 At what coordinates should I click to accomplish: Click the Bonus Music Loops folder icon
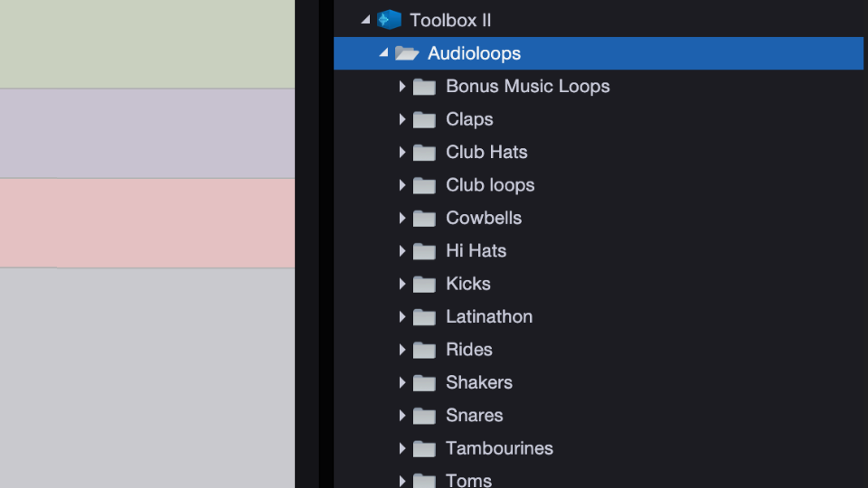coord(424,87)
